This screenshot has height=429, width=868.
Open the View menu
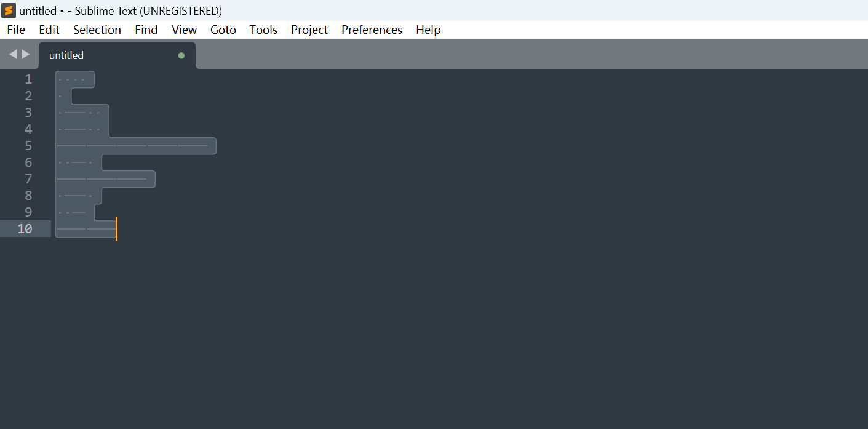[x=184, y=30]
